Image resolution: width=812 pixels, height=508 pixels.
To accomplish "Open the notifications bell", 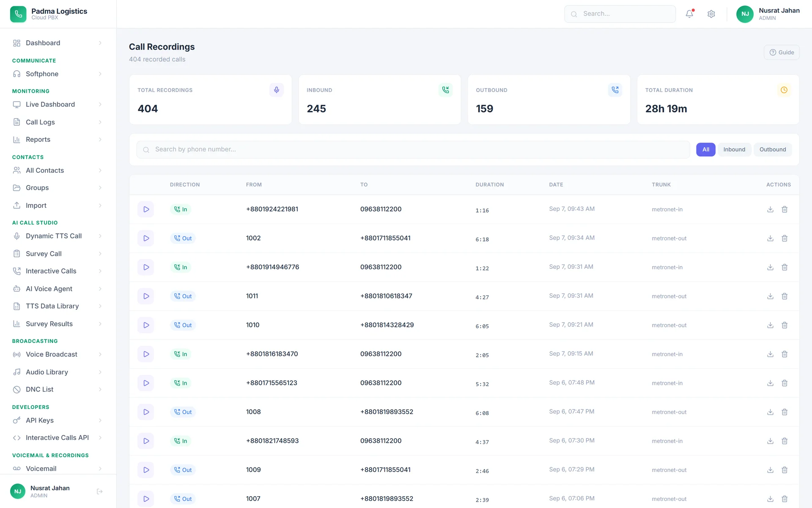I will click(x=689, y=14).
